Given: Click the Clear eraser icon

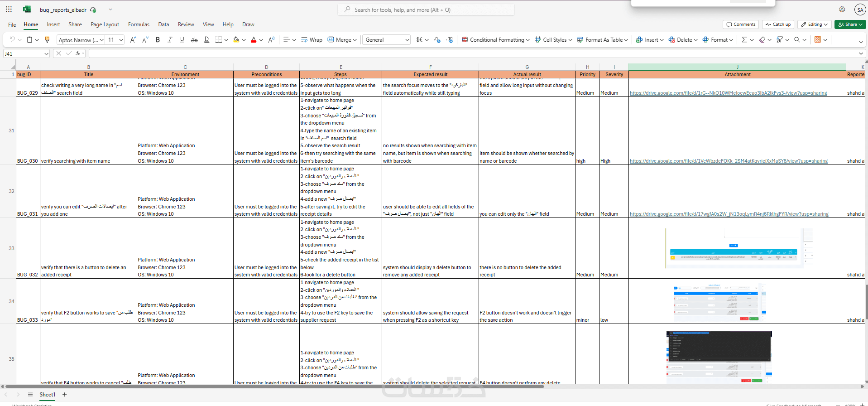Looking at the screenshot, I should 762,40.
